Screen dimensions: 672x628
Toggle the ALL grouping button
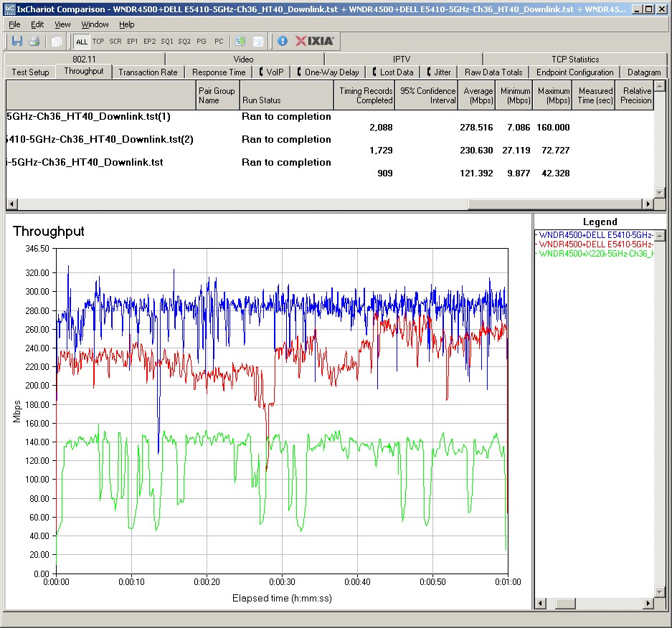tap(82, 42)
